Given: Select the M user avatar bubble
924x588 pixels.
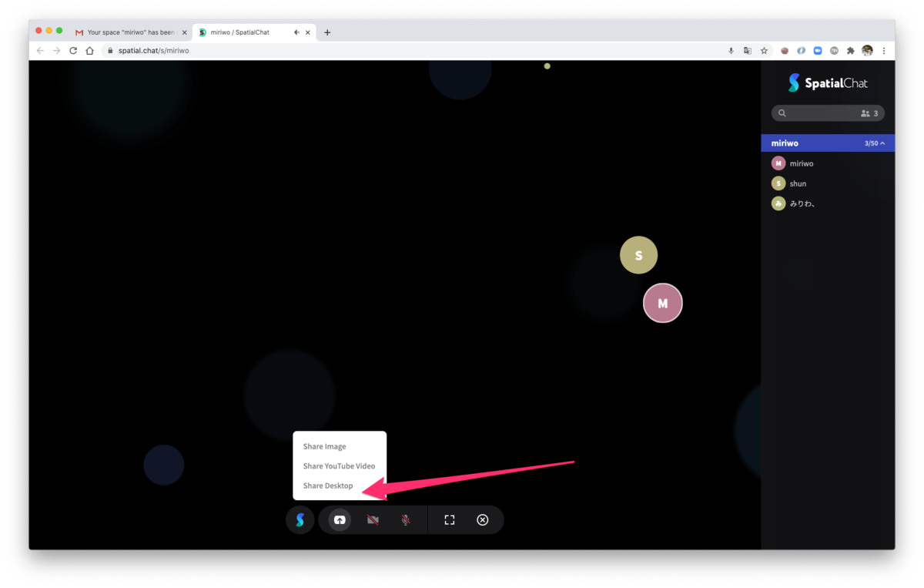Looking at the screenshot, I should (663, 304).
